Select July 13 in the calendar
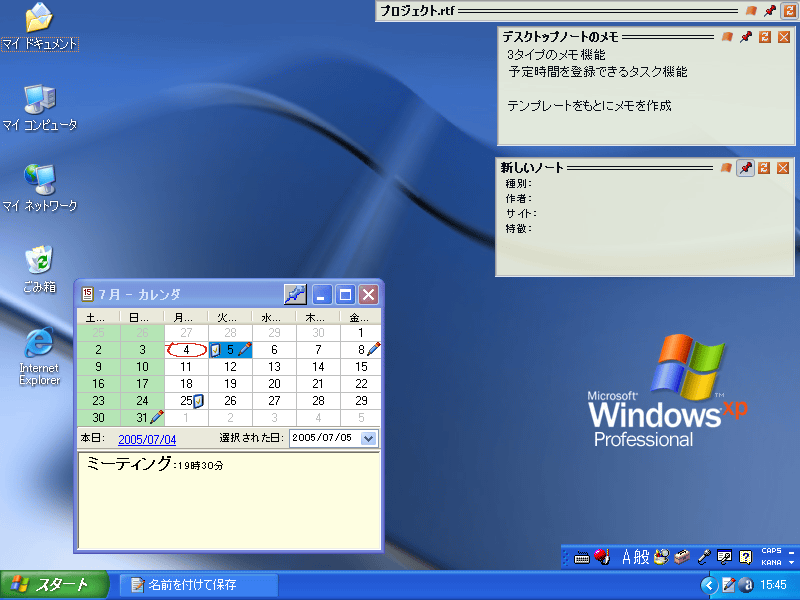Screen dimensions: 800x600 [274, 367]
